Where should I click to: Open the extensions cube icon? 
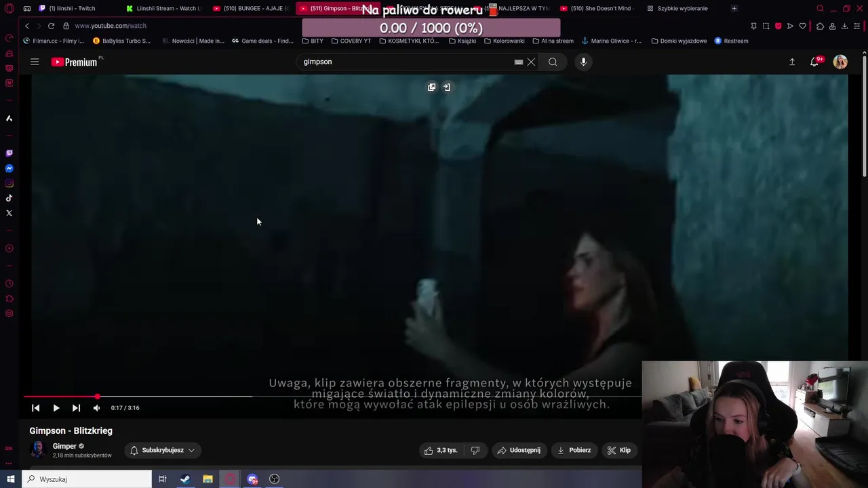820,26
